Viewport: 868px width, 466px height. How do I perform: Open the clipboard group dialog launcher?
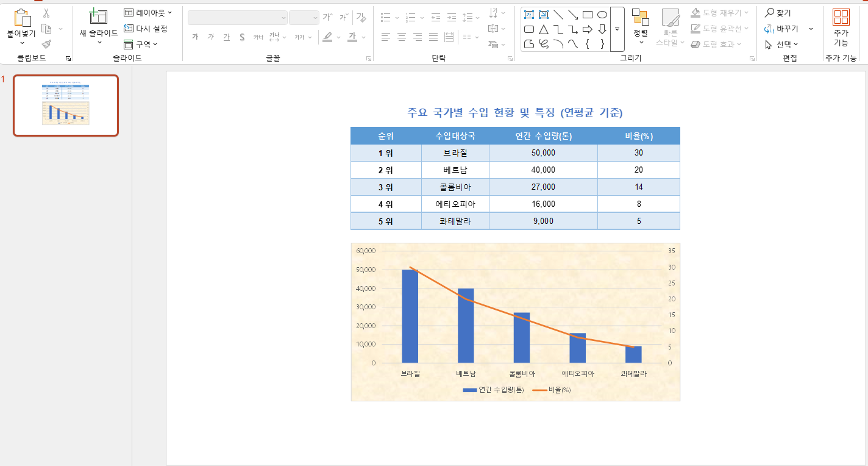point(68,59)
